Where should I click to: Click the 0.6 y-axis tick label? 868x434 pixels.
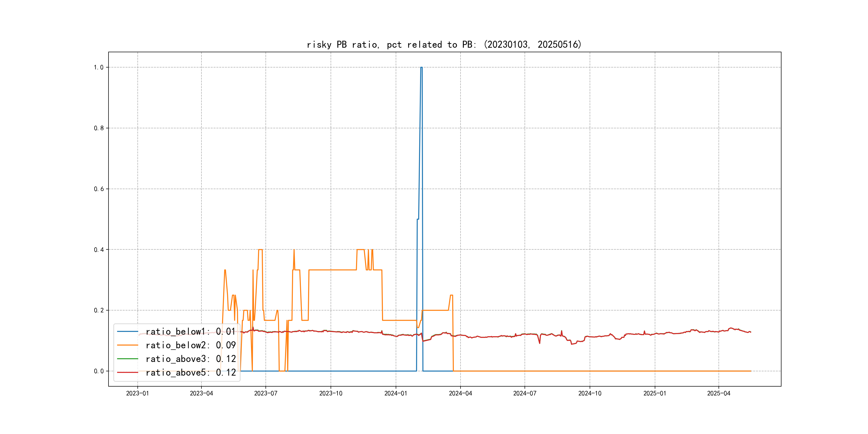tap(98, 189)
